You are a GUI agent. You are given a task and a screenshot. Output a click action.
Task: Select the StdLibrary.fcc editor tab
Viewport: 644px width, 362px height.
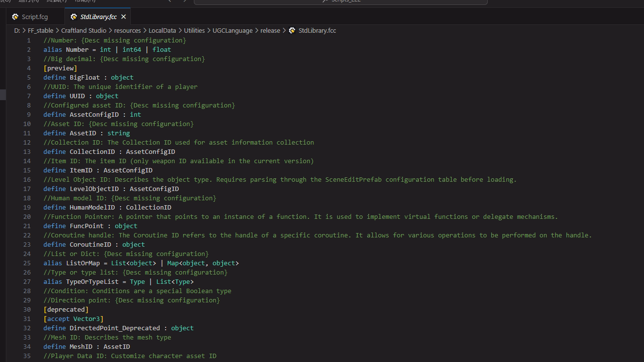point(98,17)
